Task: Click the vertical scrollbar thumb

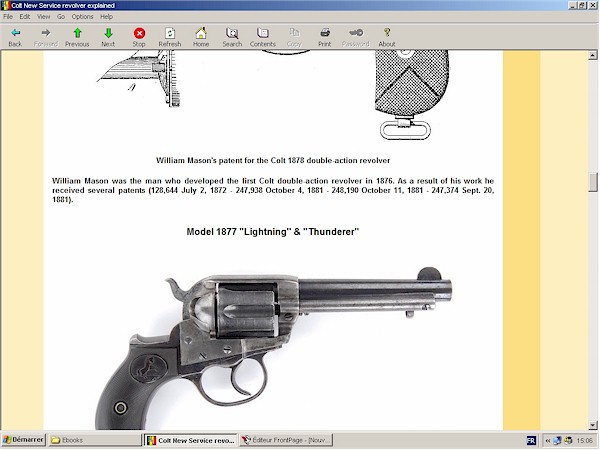Action: coord(593,183)
